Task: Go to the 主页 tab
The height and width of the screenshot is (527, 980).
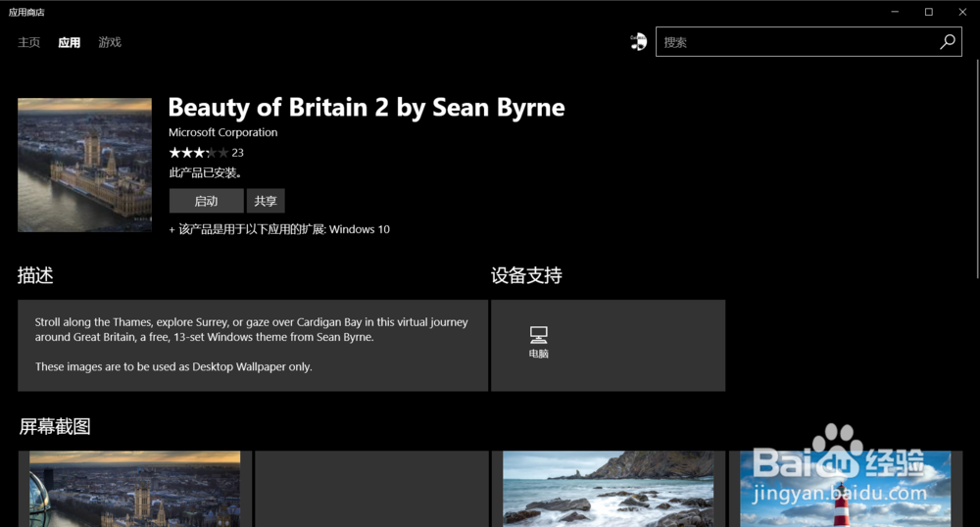Action: coord(28,42)
